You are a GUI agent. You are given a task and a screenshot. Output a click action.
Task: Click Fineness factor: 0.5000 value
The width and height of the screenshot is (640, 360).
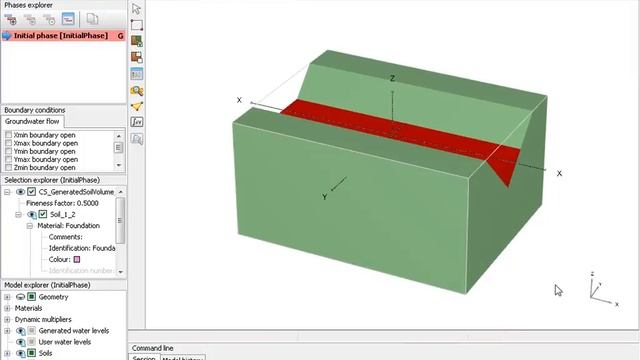pos(62,203)
